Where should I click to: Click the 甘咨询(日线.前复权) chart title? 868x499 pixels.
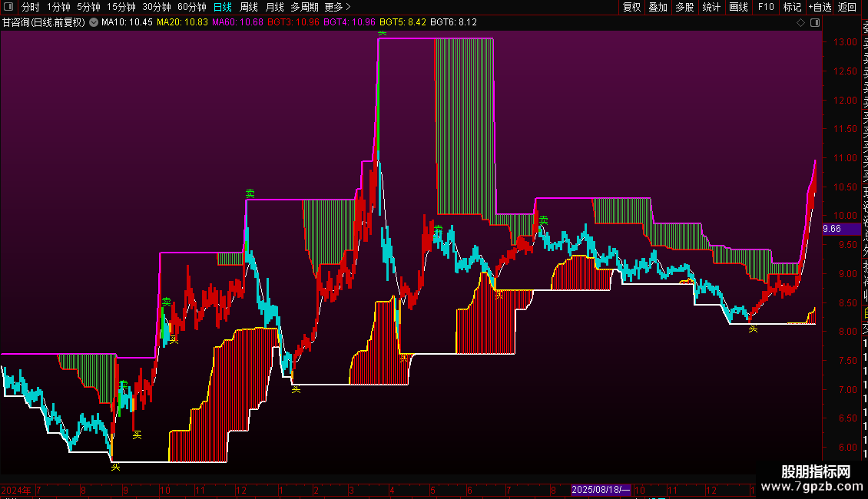coord(44,22)
